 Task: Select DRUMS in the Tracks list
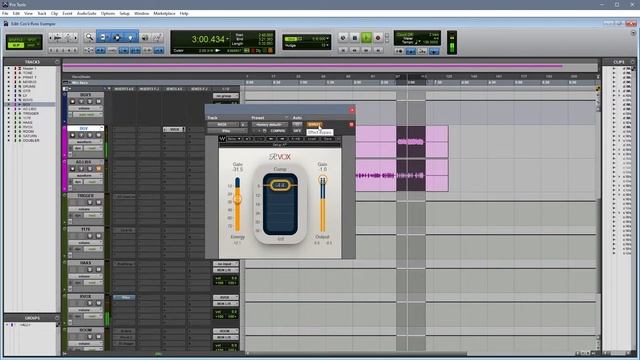pos(29,87)
